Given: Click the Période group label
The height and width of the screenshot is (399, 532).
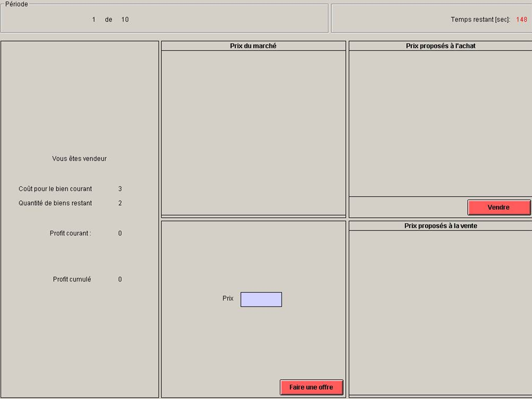Looking at the screenshot, I should pyautogui.click(x=17, y=4).
